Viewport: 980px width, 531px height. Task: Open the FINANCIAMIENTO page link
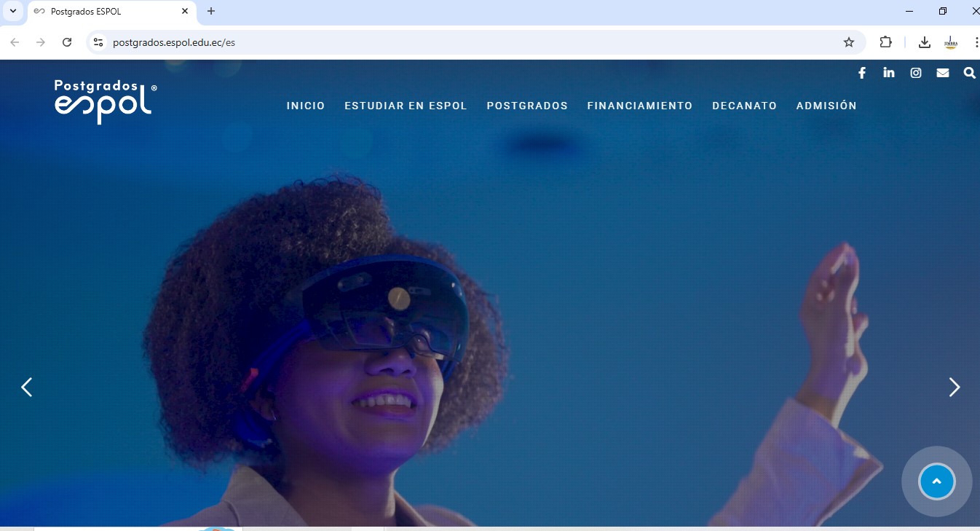pos(640,106)
